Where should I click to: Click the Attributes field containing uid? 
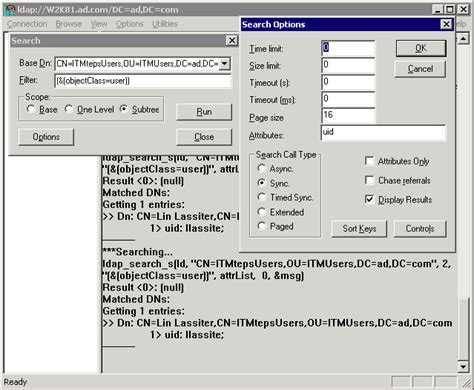383,133
